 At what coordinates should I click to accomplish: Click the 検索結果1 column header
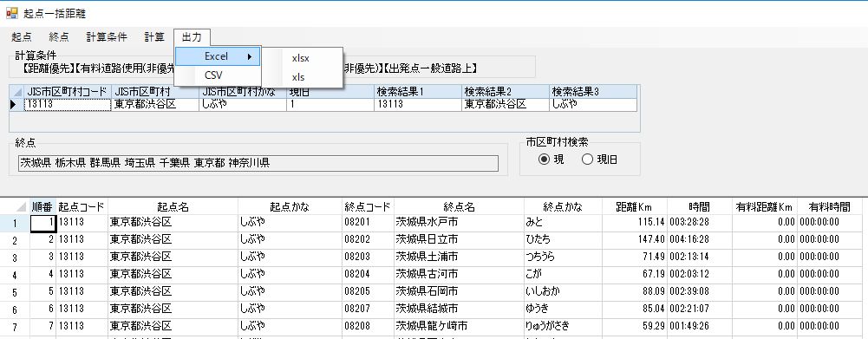418,91
